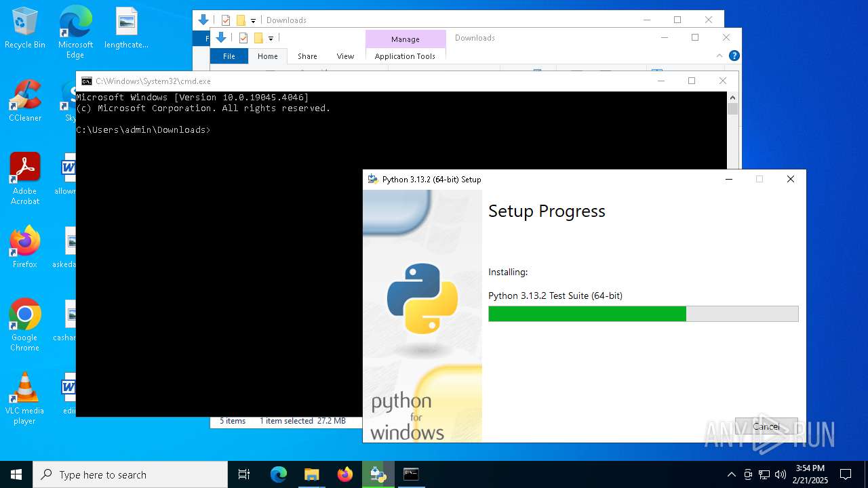Click 'Python 3.13.2 Test Suite (64-bit)' text
Image resolution: width=868 pixels, height=488 pixels.
[555, 296]
